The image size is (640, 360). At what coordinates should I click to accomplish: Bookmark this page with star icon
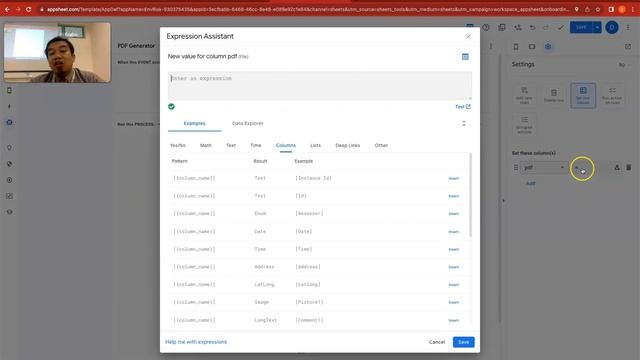[x=598, y=9]
